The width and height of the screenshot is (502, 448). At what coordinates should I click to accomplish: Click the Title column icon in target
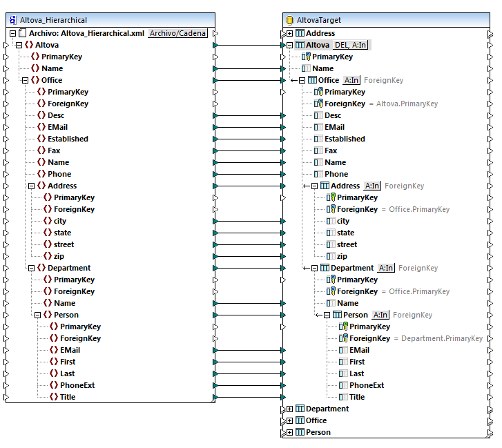click(x=343, y=398)
